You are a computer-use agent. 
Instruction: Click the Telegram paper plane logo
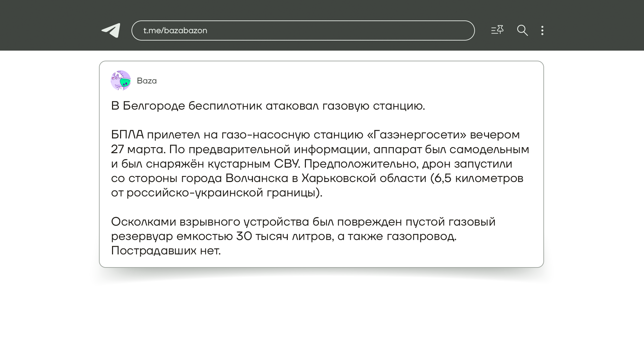pos(111,31)
